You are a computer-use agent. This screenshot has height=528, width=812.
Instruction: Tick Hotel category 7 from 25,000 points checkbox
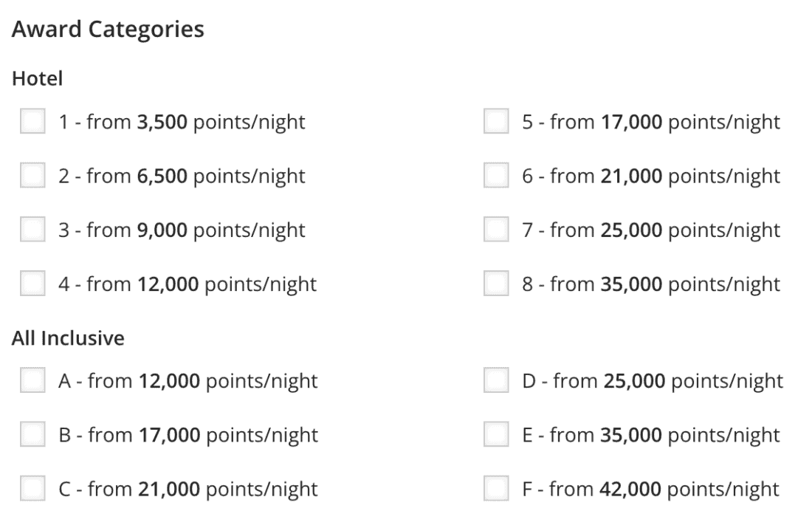click(x=496, y=230)
